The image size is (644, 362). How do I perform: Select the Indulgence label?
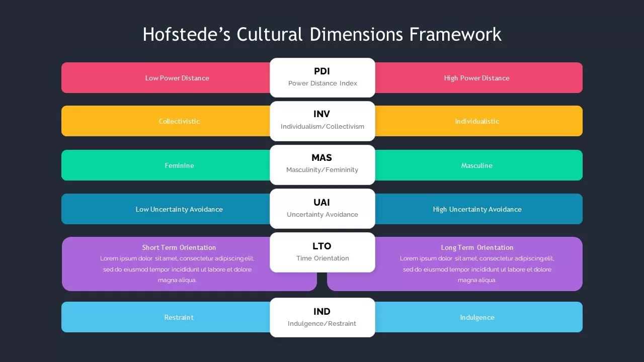point(477,317)
